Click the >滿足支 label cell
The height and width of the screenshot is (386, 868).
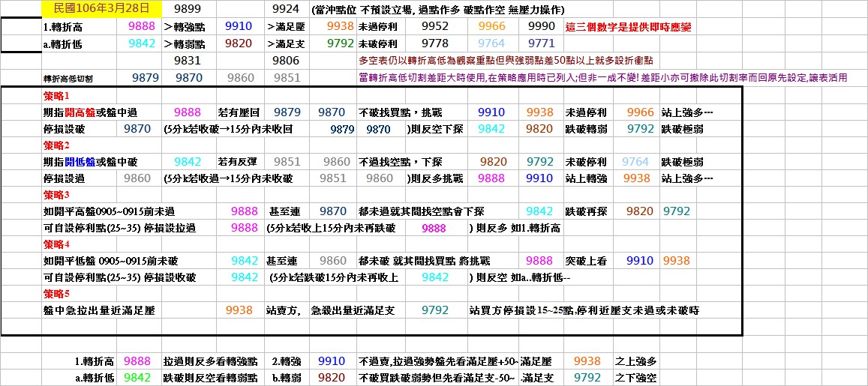[286, 44]
